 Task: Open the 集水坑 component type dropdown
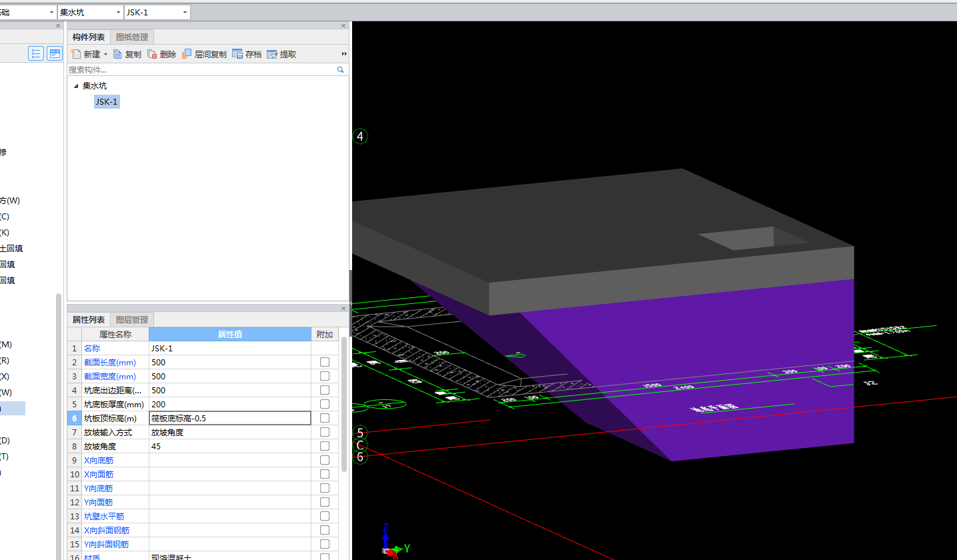coord(90,12)
